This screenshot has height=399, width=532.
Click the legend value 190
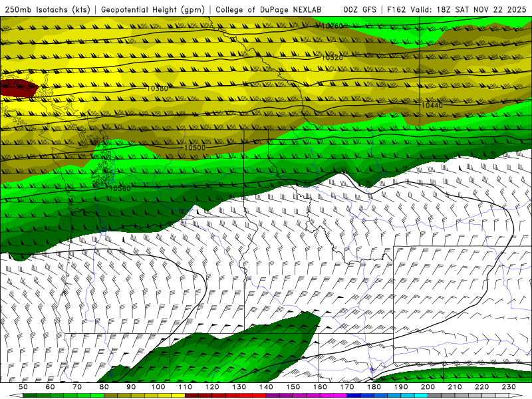coord(401,387)
